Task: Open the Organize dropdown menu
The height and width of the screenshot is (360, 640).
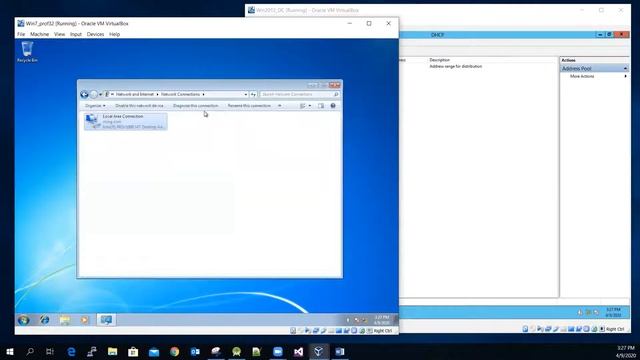Action: click(x=95, y=106)
